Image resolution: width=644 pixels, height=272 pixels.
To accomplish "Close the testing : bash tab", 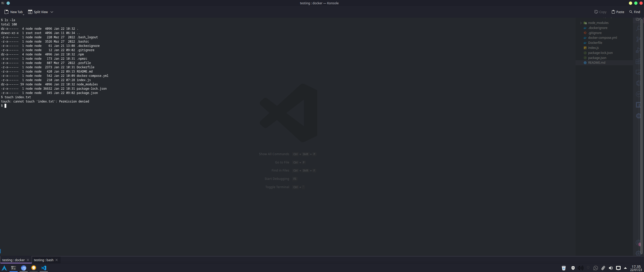I will 57,260.
